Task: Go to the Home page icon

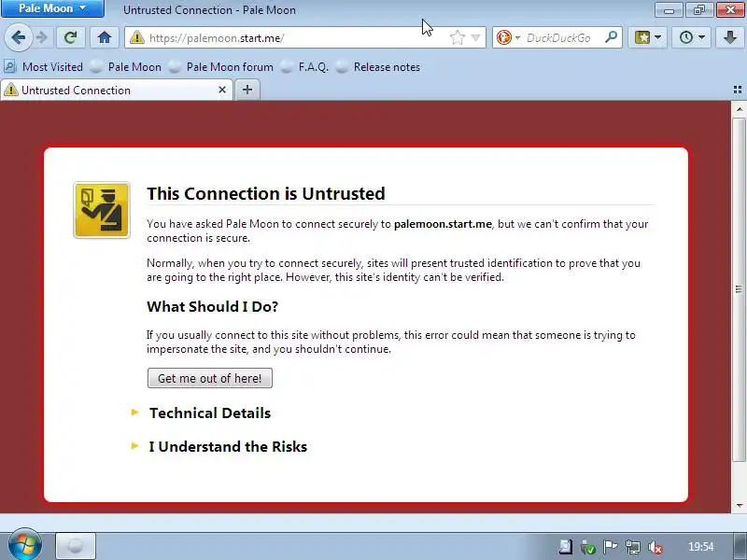Action: tap(105, 37)
